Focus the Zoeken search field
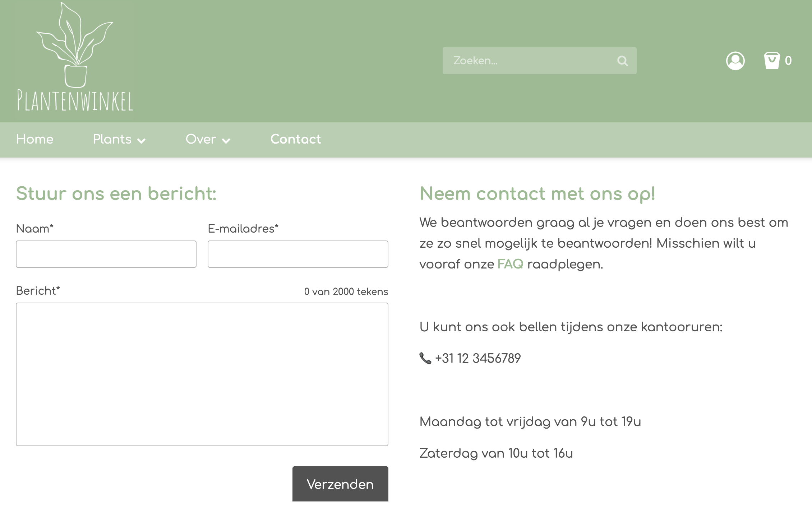 pos(528,61)
